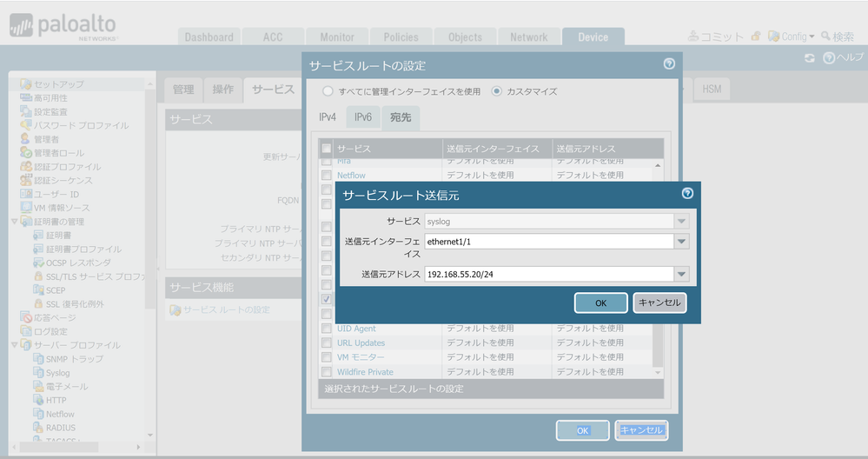Click the SNMP トラップ sidebar icon
The height and width of the screenshot is (459, 868).
click(38, 358)
